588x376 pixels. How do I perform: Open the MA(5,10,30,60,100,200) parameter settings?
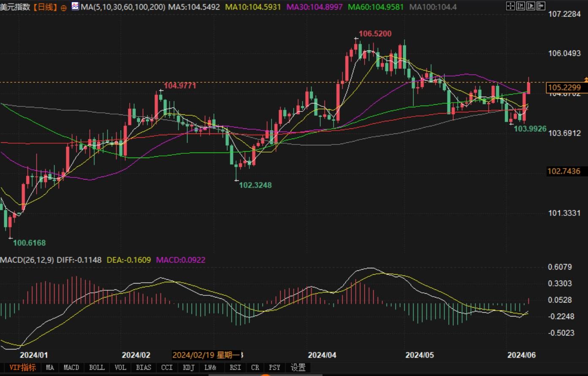coord(123,7)
